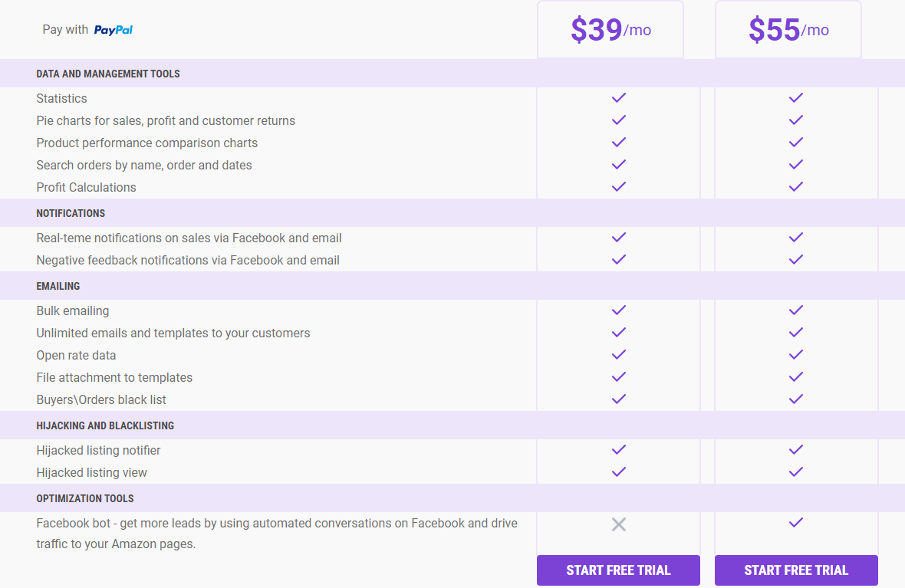
Task: Start free trial for $39 plan
Action: coord(618,570)
